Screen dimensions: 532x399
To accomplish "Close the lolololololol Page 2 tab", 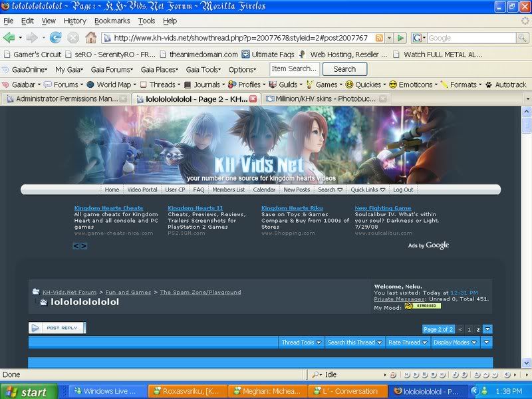I will click(253, 99).
